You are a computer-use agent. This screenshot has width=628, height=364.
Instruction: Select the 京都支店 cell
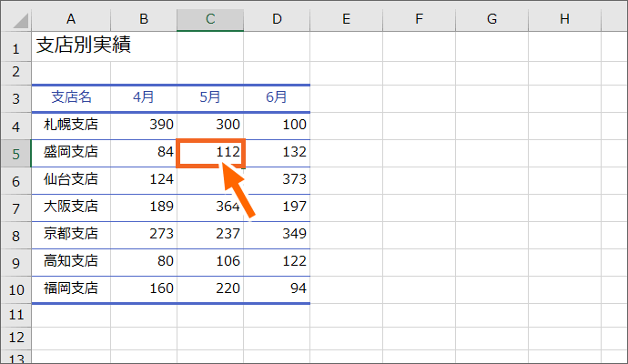point(71,235)
